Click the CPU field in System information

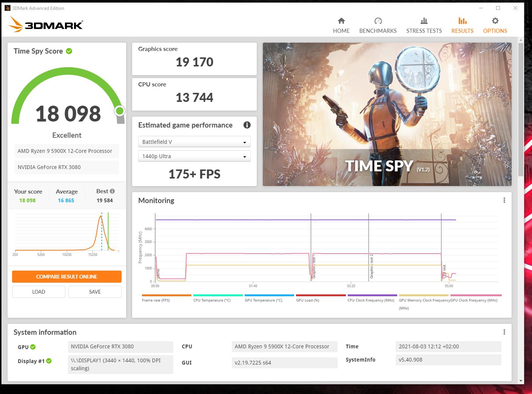(x=284, y=346)
